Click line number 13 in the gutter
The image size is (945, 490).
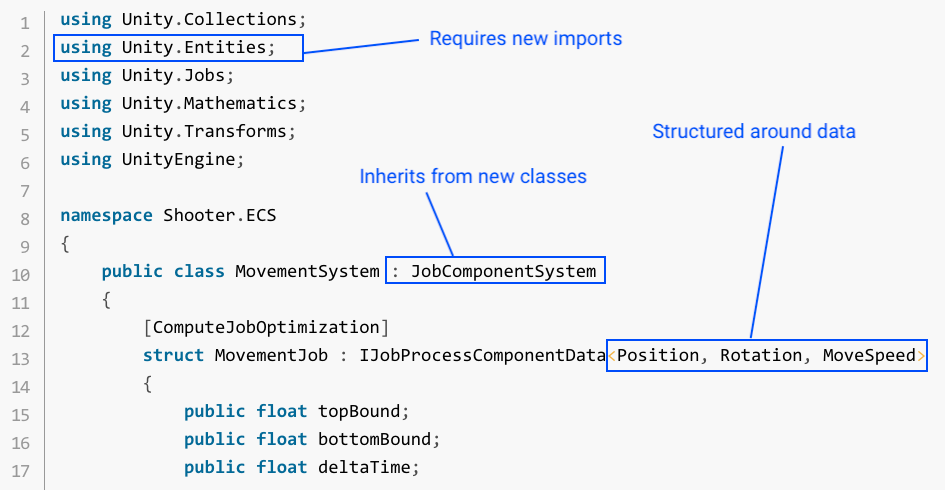tap(24, 357)
